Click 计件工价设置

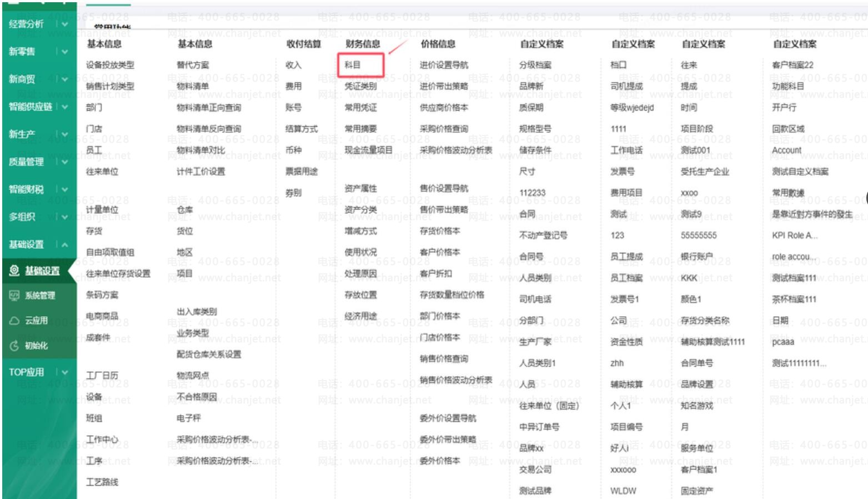(x=201, y=172)
